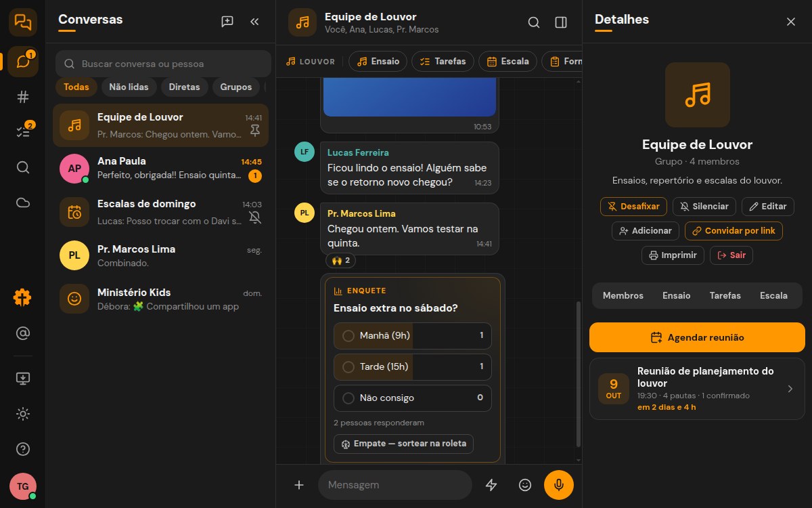Click the Silenciar button
This screenshot has width=812, height=508.
(x=704, y=206)
